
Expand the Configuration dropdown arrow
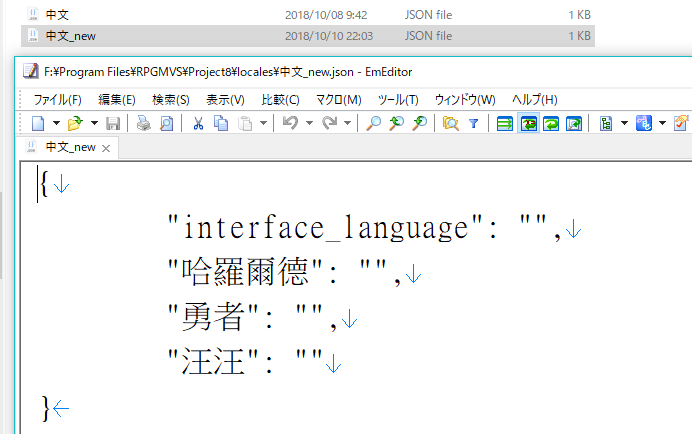click(x=624, y=123)
